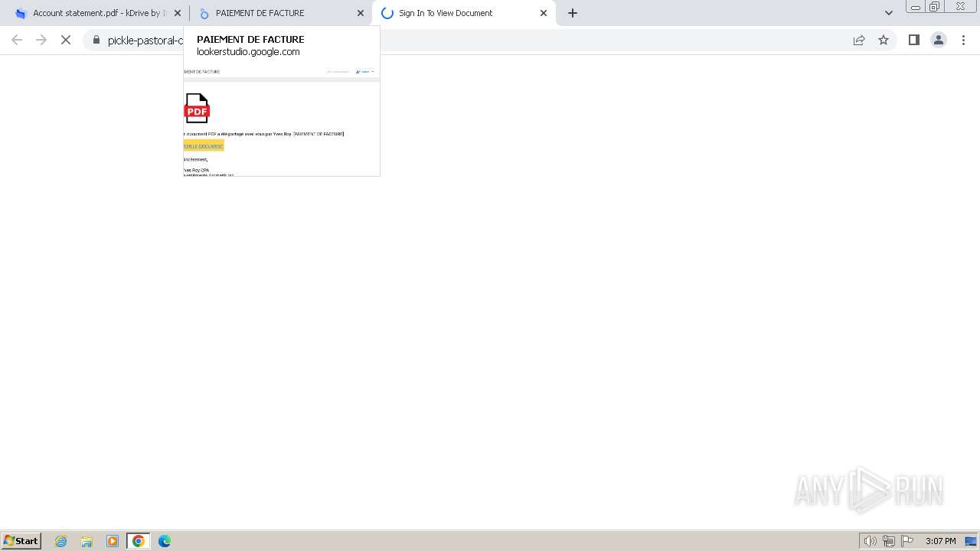Click the 3:07 PM system clock
The height and width of the screenshot is (551, 980).
[x=940, y=541]
